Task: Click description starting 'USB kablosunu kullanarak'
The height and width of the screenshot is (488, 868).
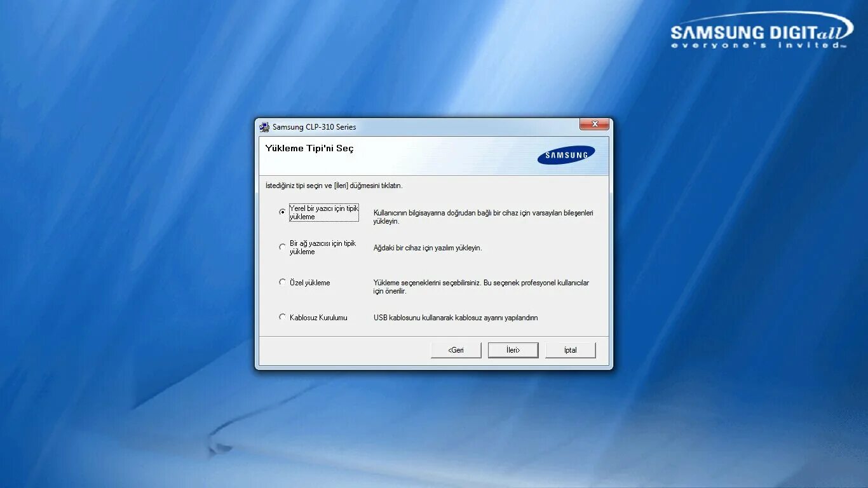Action: (x=456, y=318)
